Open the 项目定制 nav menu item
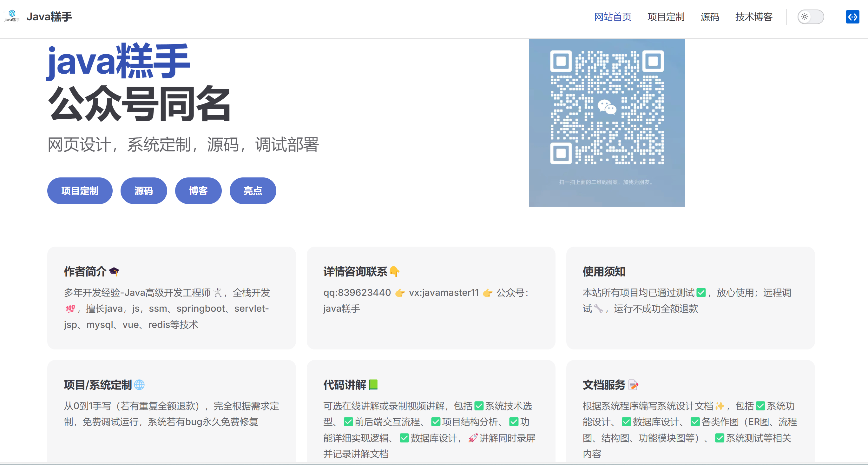868x465 pixels. pyautogui.click(x=666, y=17)
